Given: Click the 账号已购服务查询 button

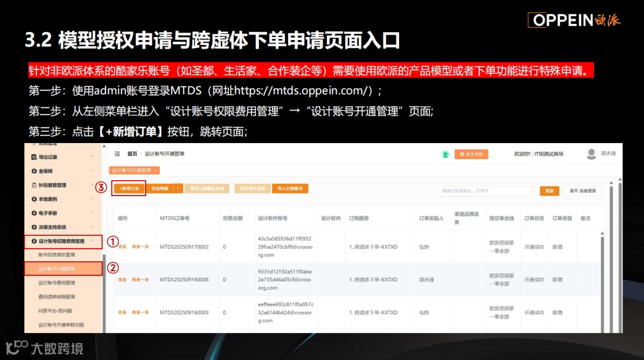Looking at the screenshot, I should click(207, 188).
